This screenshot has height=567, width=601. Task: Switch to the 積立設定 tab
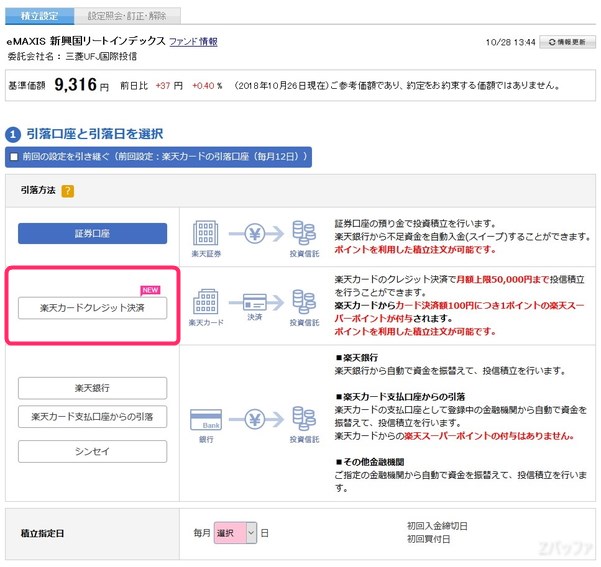tap(39, 16)
